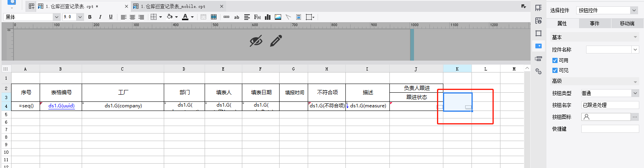The width and height of the screenshot is (644, 168).
Task: Click the pencil edit icon in parameter pane
Action: click(x=276, y=41)
